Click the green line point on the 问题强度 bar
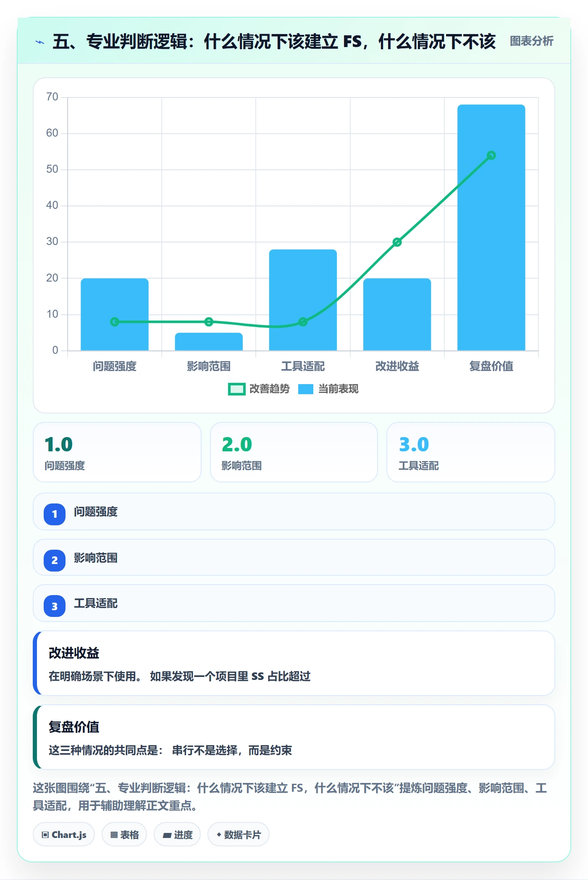Viewport: 588px width, 880px height. tap(115, 322)
